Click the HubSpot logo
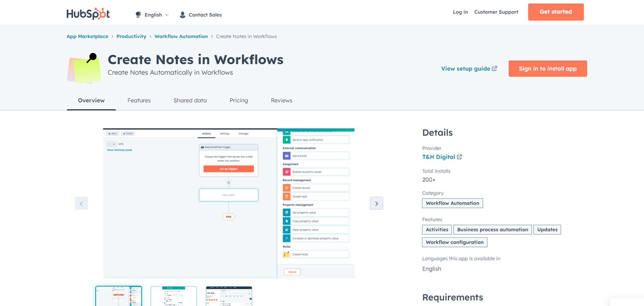Screen dimensions: 644x306 click(x=88, y=14)
